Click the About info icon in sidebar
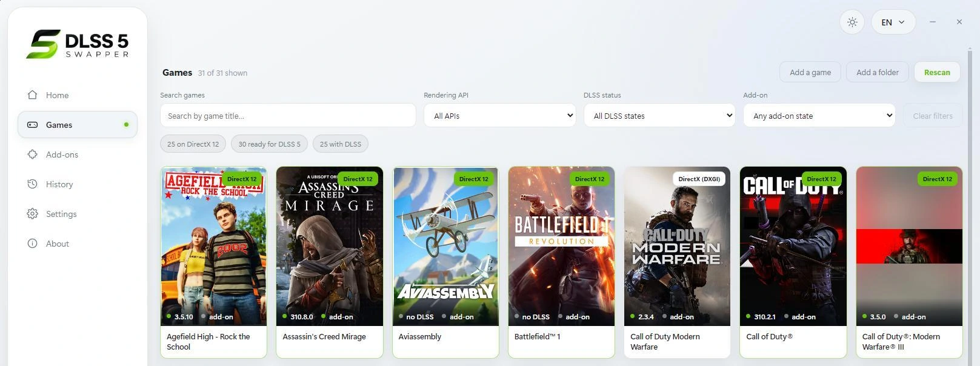 [x=33, y=244]
